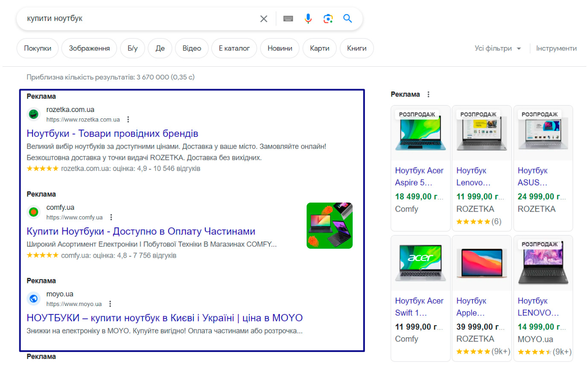Select the Книги filter chip
The height and width of the screenshot is (365, 588).
tap(357, 48)
